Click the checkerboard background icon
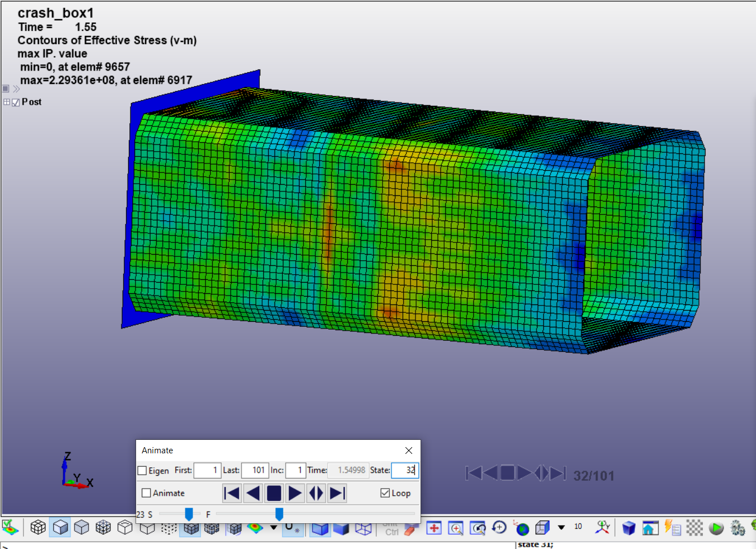 coord(693,527)
